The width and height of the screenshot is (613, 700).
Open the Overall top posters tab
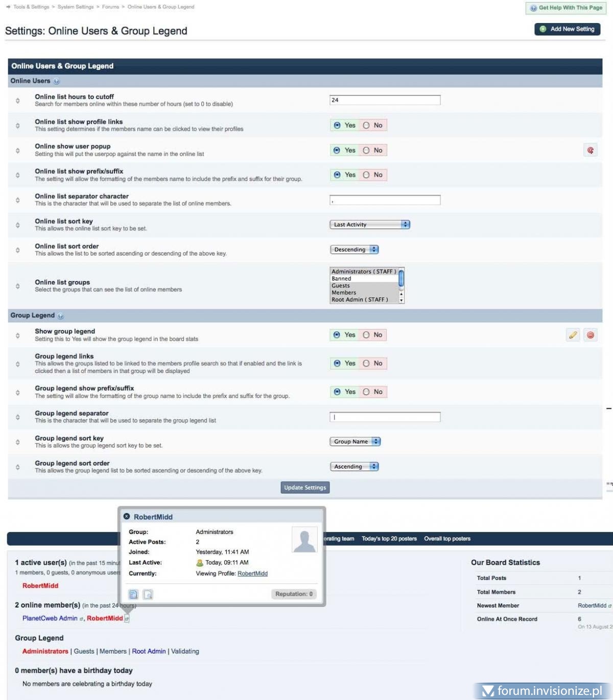click(x=447, y=539)
